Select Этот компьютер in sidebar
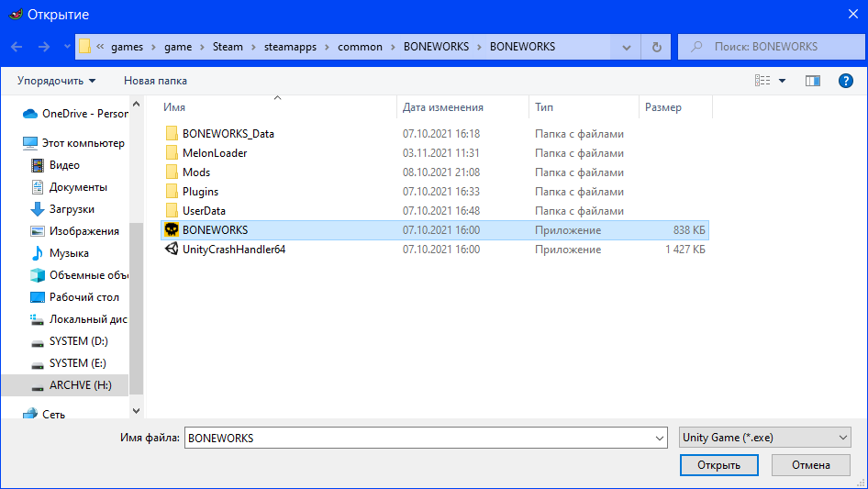The height and width of the screenshot is (489, 868). tap(74, 143)
